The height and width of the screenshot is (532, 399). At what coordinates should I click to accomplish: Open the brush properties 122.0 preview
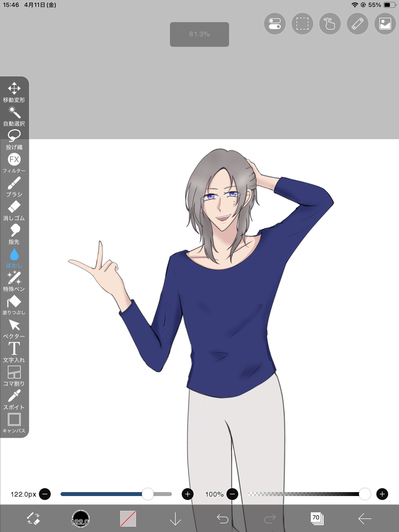point(80,519)
